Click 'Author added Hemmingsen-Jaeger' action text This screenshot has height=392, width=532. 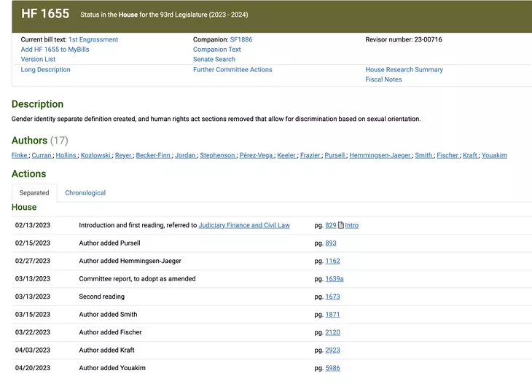130,261
